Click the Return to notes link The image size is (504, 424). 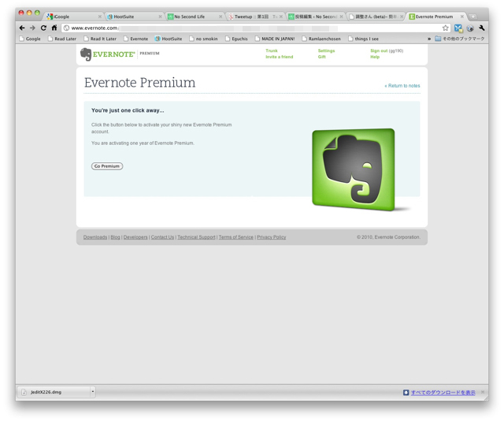pos(402,85)
